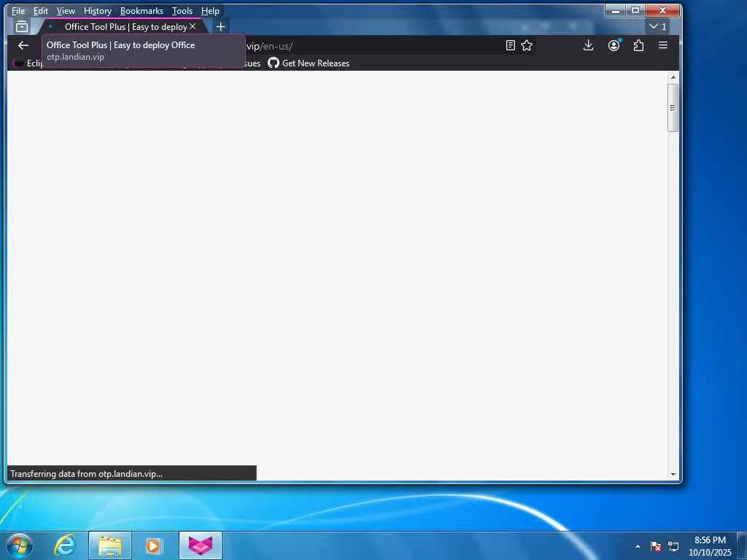
Task: Open the downloads panel
Action: (x=589, y=46)
